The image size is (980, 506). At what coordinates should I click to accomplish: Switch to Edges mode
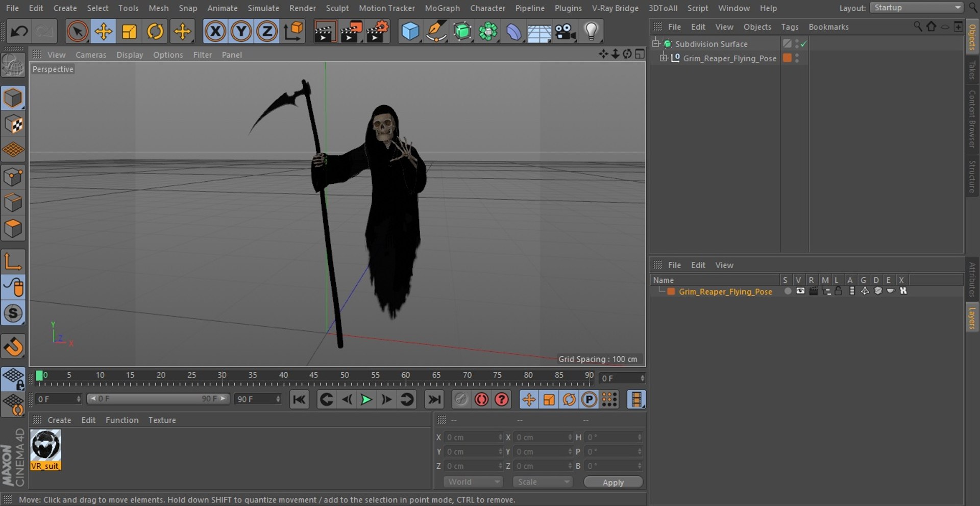(x=13, y=203)
